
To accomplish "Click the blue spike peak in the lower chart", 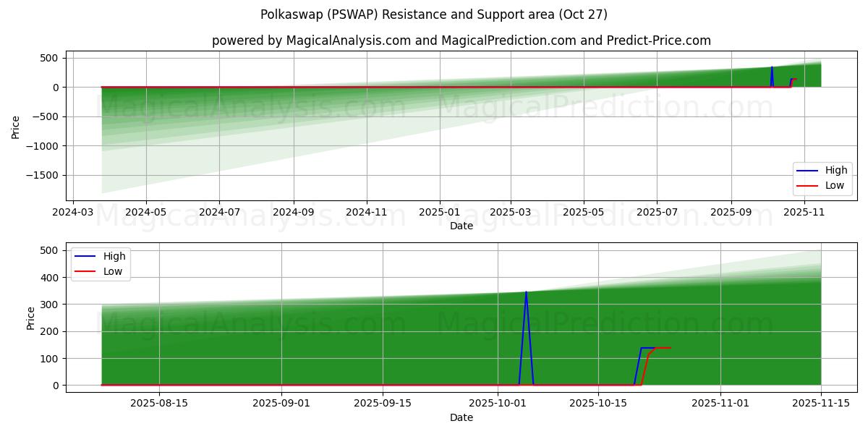I will tap(526, 292).
